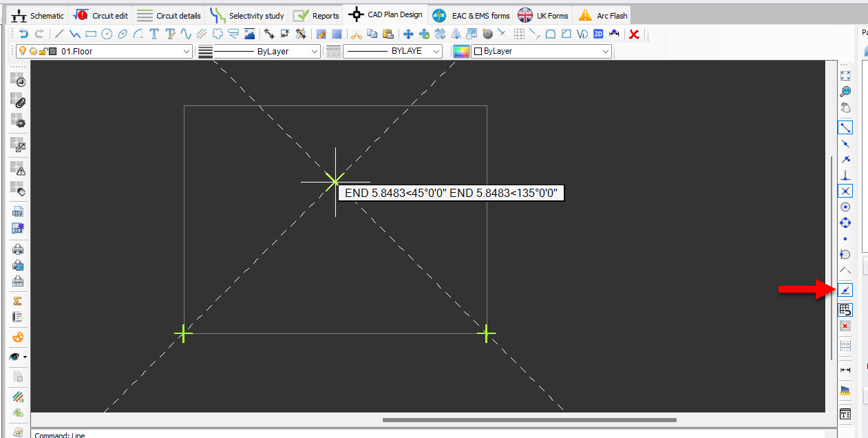Click the Paste clipboard icon
The width and height of the screenshot is (868, 438).
(388, 34)
